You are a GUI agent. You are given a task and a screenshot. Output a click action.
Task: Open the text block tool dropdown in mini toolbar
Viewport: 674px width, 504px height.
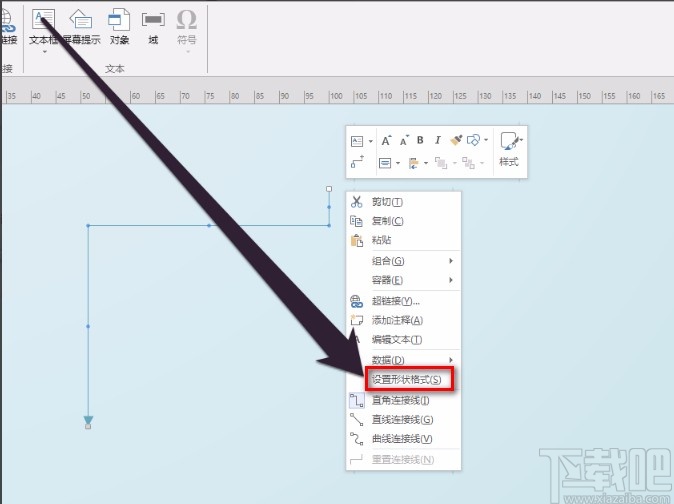pyautogui.click(x=371, y=141)
